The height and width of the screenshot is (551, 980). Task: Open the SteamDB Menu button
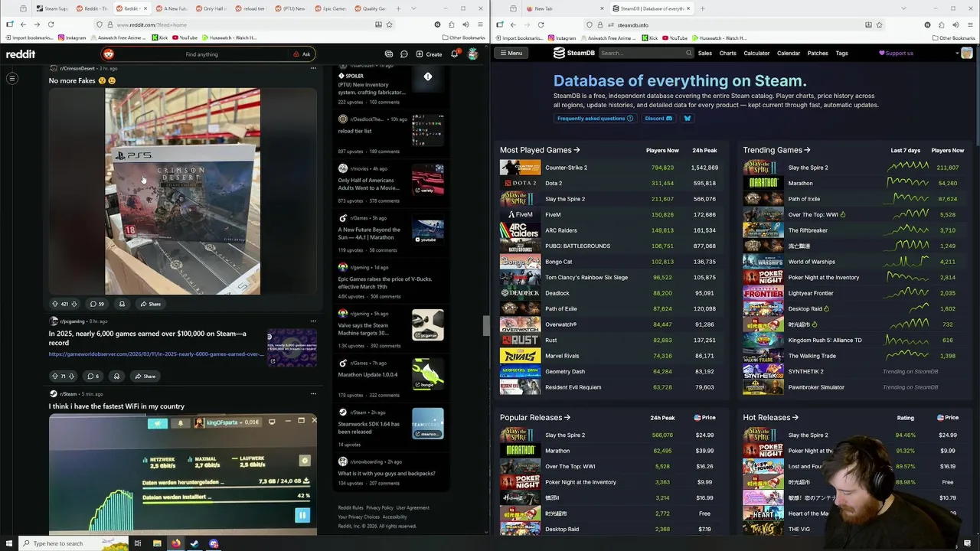coord(510,53)
